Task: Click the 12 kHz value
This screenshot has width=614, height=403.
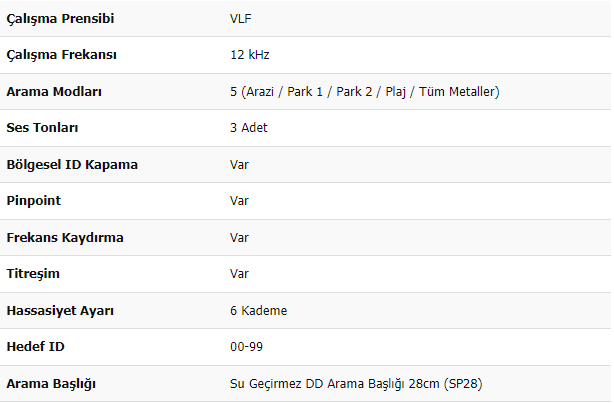Action: pyautogui.click(x=250, y=55)
